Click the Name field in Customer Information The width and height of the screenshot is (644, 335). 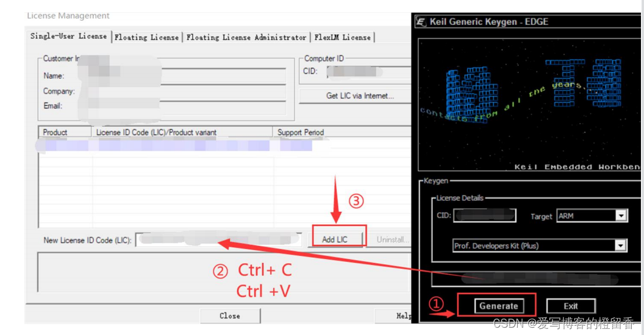click(x=183, y=76)
